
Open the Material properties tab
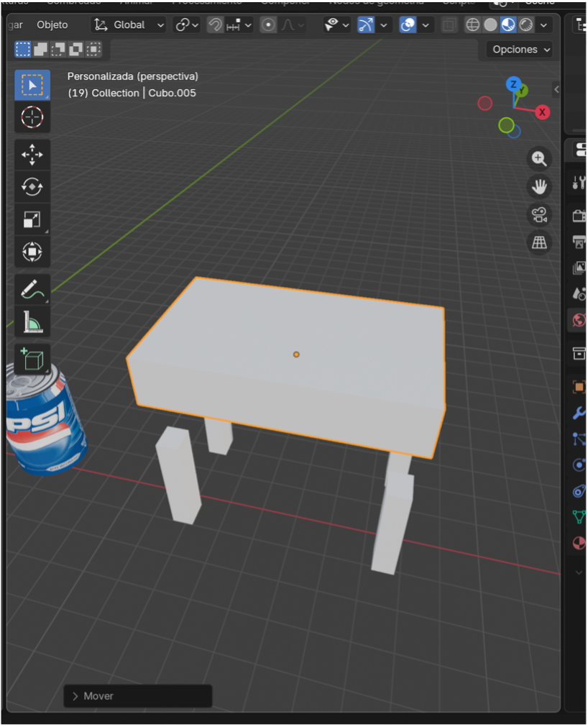(578, 543)
